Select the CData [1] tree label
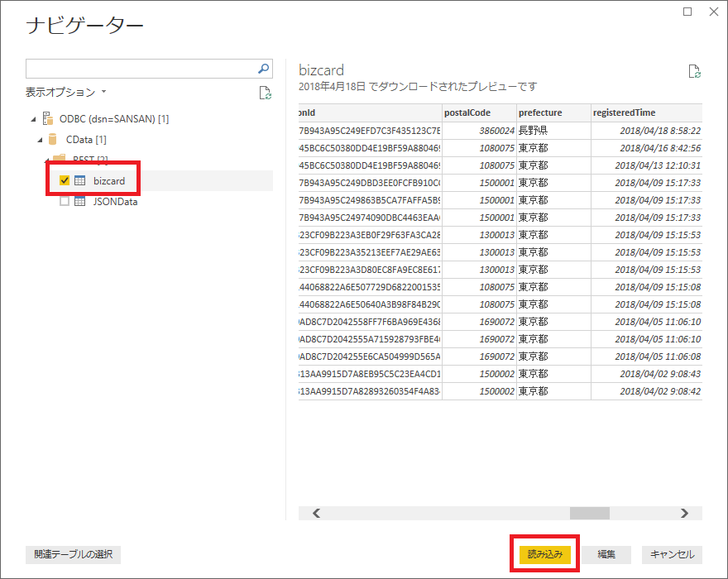The width and height of the screenshot is (728, 579). 86,139
